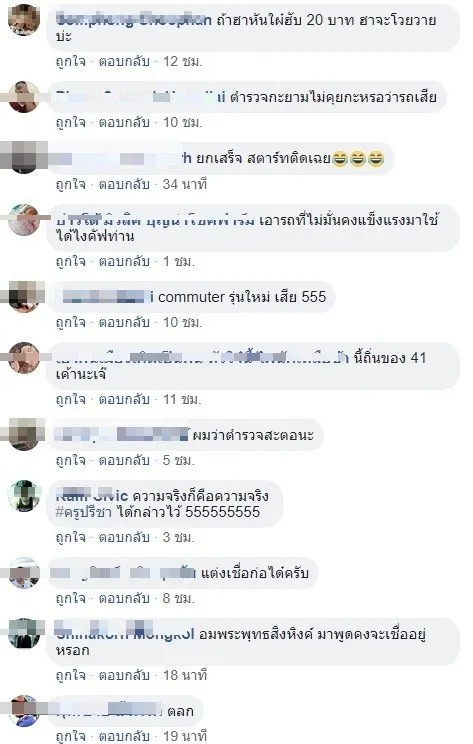
Task: Open the 5 ชม. timestamp link
Action: click(x=178, y=460)
